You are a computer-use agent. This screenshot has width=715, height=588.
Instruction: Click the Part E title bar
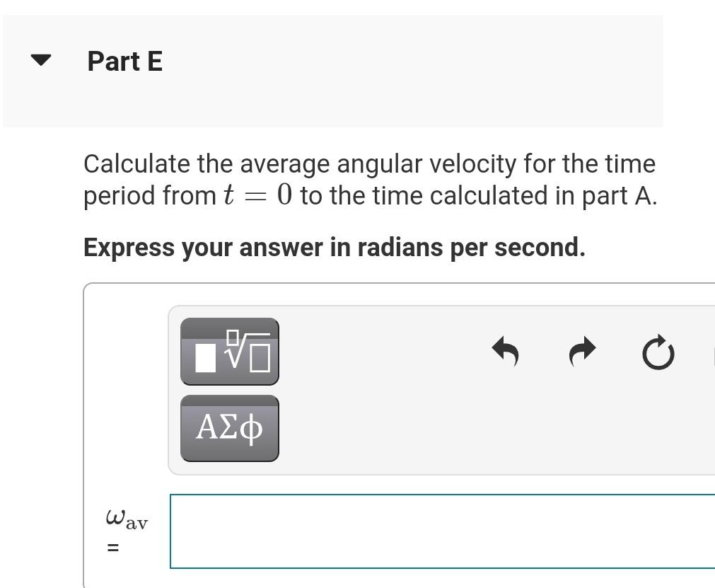point(332,67)
